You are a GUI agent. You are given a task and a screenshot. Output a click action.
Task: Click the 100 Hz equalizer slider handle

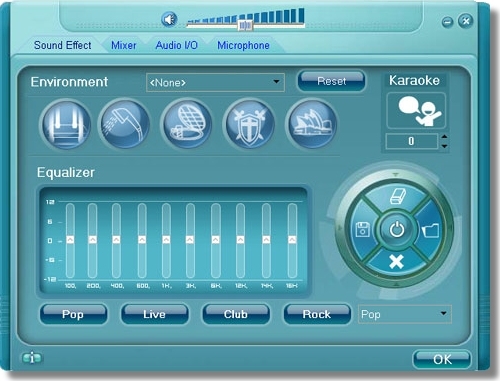(x=70, y=240)
